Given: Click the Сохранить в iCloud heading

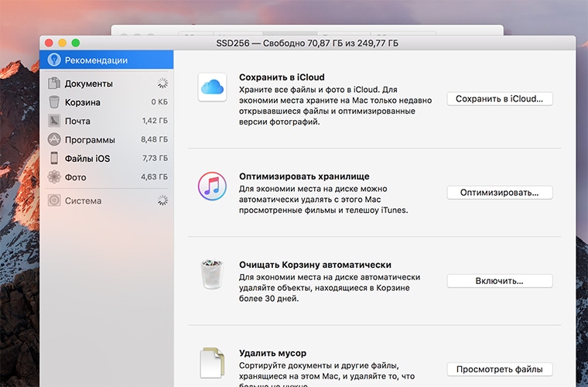Looking at the screenshot, I should point(282,77).
